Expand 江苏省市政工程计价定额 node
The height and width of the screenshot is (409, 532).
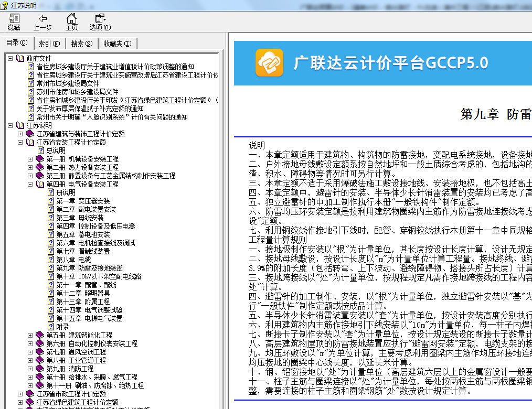[x=20, y=394]
